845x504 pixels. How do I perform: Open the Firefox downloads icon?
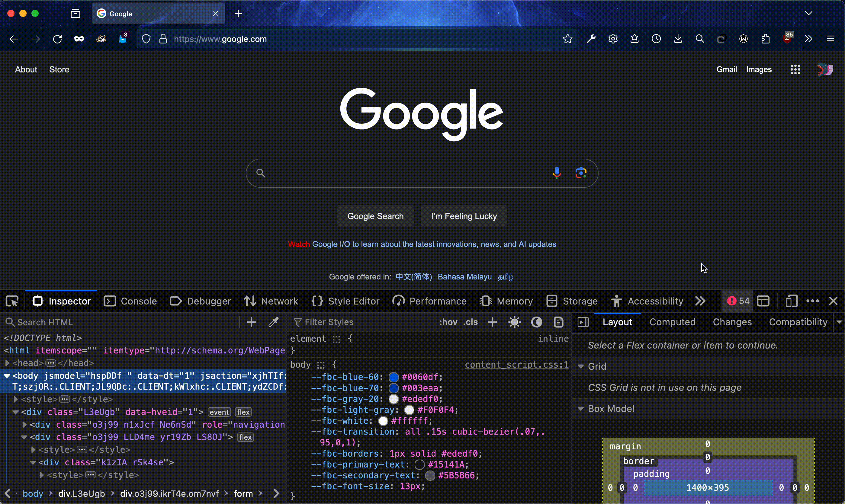(678, 39)
